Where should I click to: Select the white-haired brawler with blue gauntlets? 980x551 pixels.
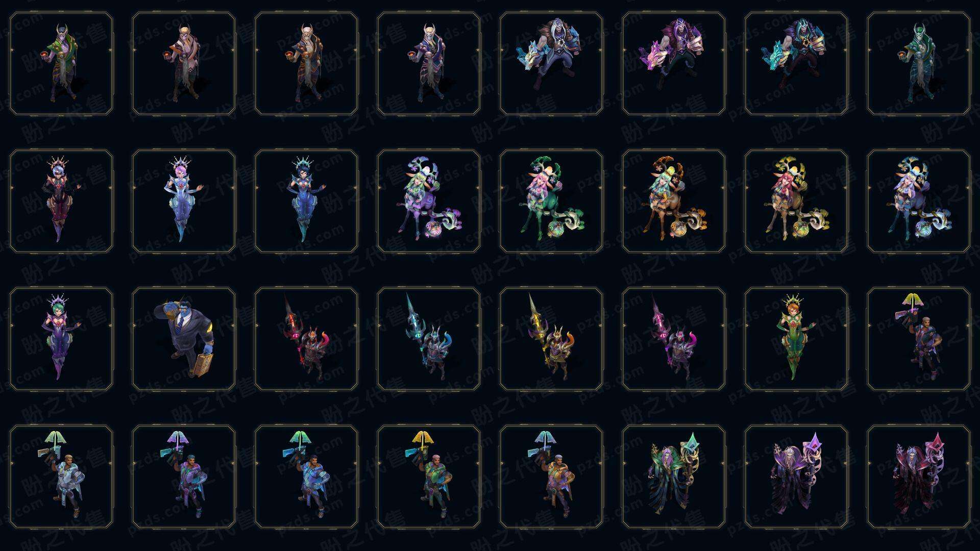[x=551, y=64]
